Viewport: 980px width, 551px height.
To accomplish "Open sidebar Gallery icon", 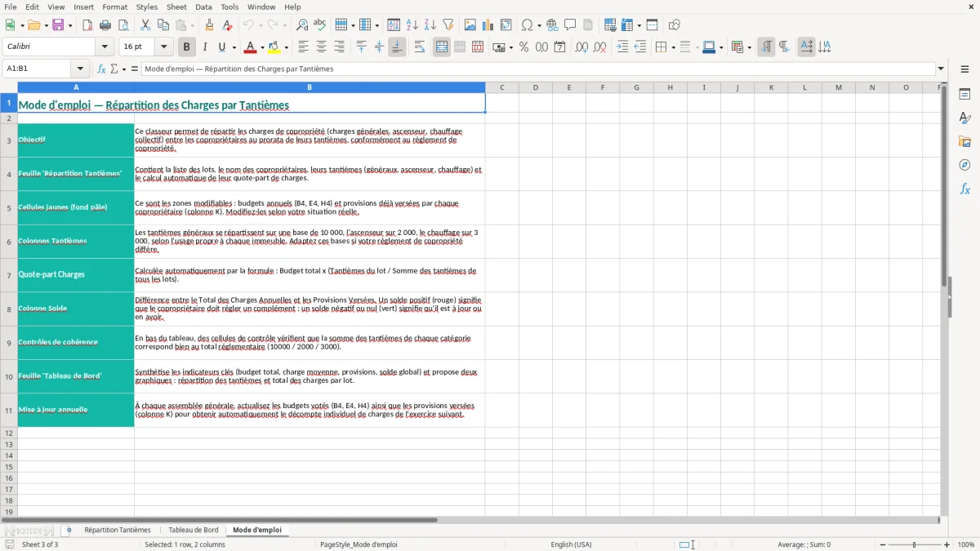I will (964, 141).
